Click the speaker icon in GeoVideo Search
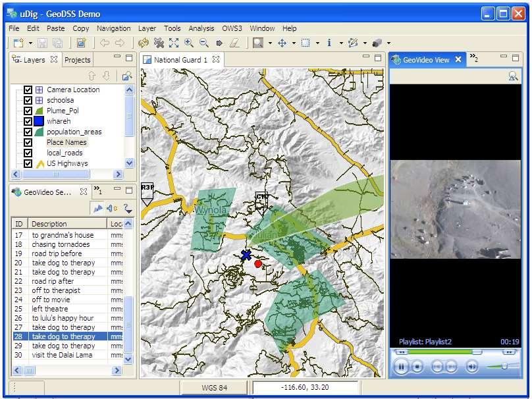Viewport: 532px width, 399px height. [x=112, y=208]
